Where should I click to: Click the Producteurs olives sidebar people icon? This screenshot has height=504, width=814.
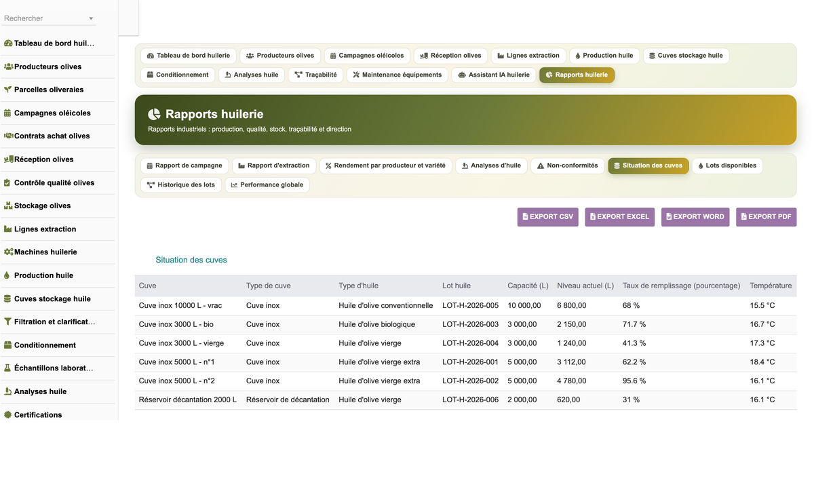[8, 66]
